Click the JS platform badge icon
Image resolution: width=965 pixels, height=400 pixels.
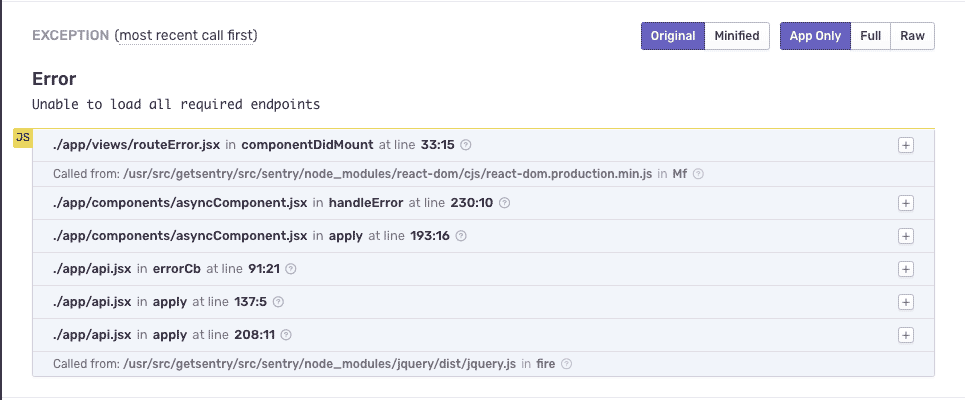(x=23, y=138)
